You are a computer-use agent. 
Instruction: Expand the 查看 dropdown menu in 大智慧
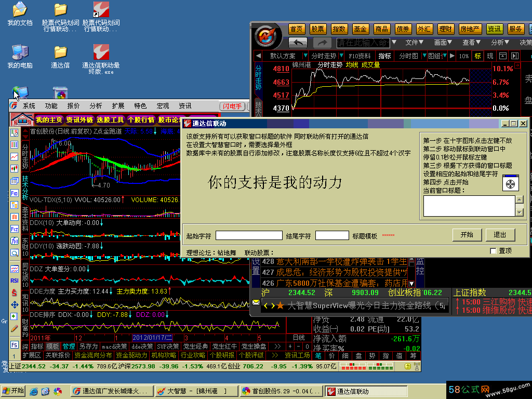[x=472, y=43]
